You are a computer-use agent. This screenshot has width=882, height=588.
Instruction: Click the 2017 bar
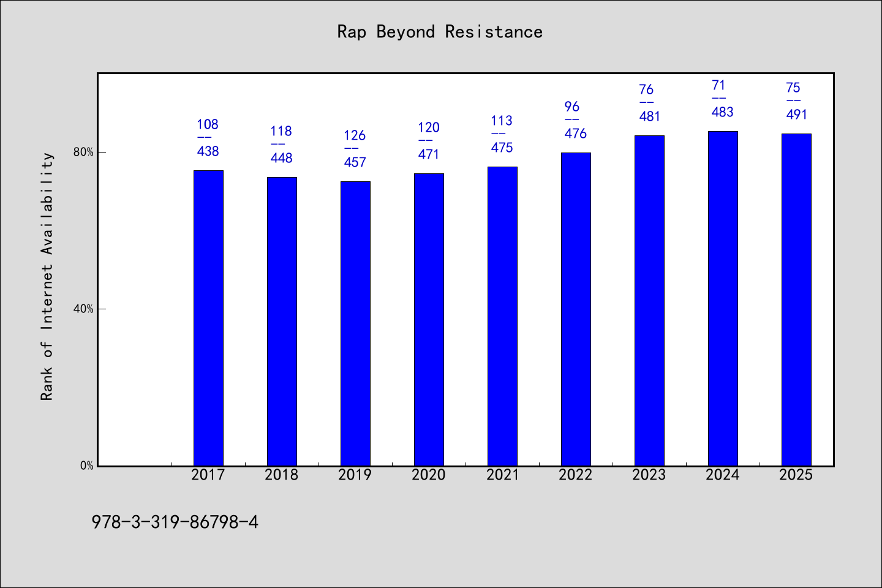point(208,318)
